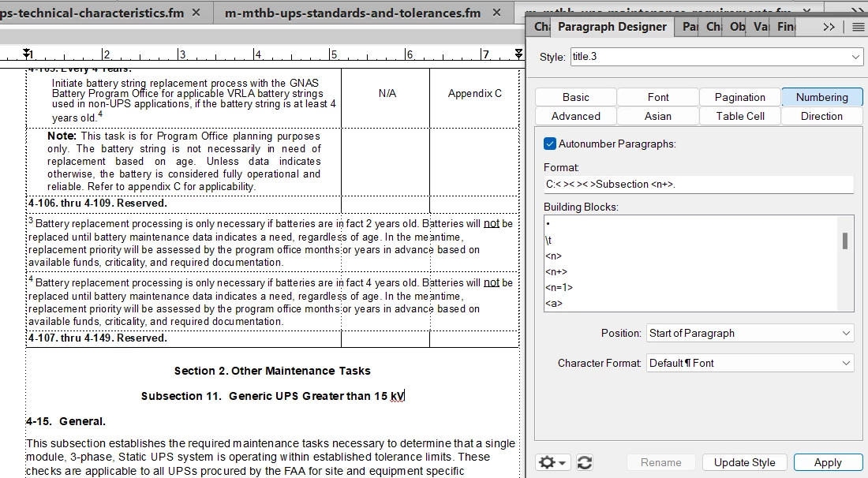868x478 pixels.
Task: Close the ups-technical-characteristics.fm tab
Action: click(x=196, y=12)
